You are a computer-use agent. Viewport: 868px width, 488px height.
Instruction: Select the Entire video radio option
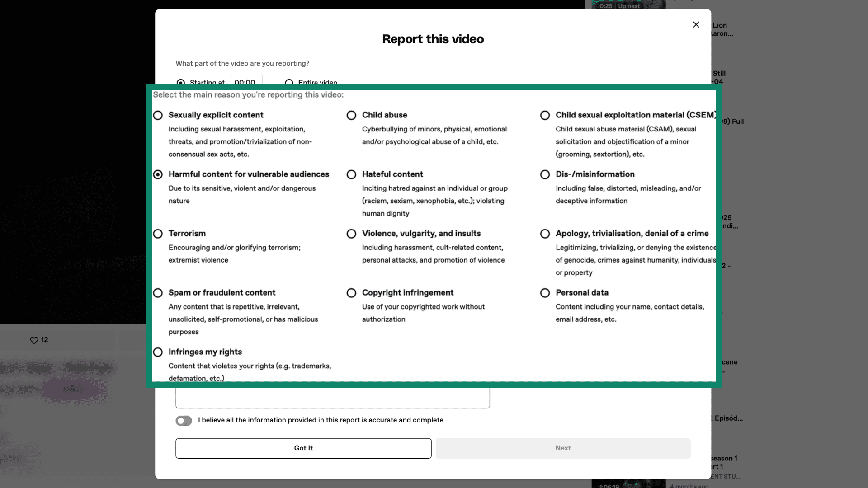click(x=289, y=82)
